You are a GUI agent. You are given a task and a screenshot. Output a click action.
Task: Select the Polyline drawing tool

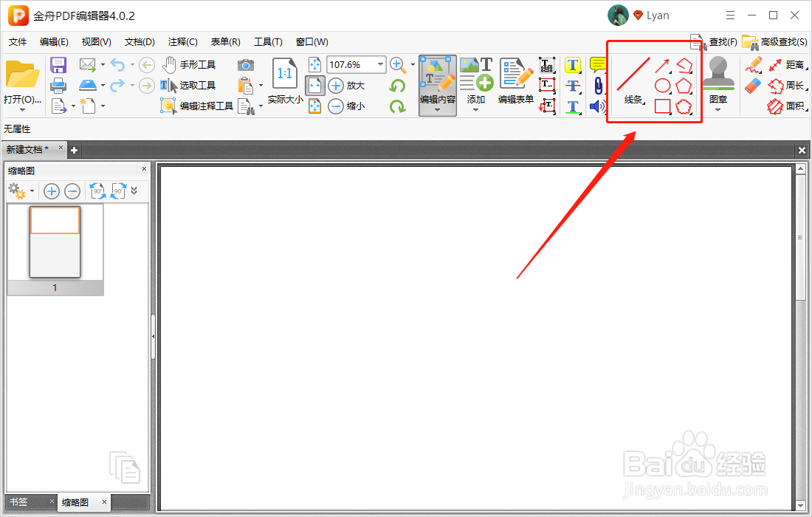684,65
